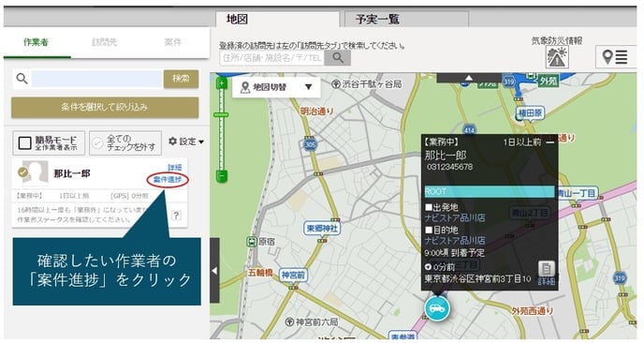Click the departure ナビストア品川店 link
Screen dimensions: 644x343
(455, 217)
